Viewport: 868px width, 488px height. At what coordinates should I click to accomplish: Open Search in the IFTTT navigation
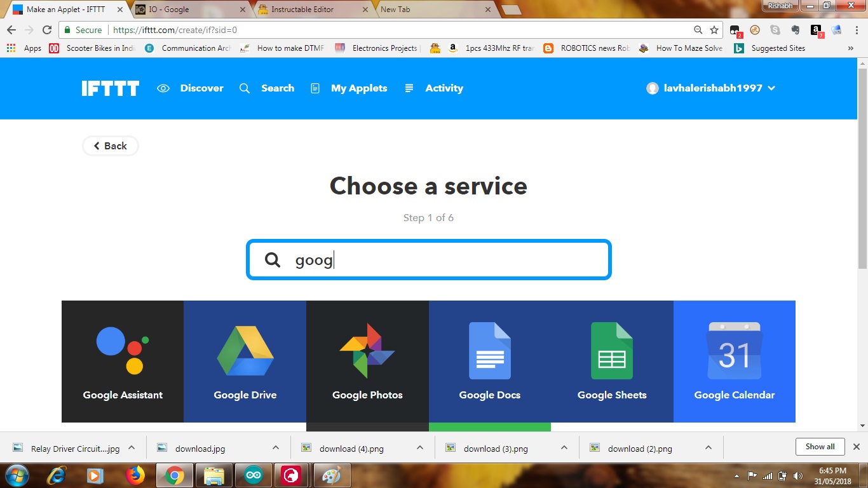pos(267,88)
